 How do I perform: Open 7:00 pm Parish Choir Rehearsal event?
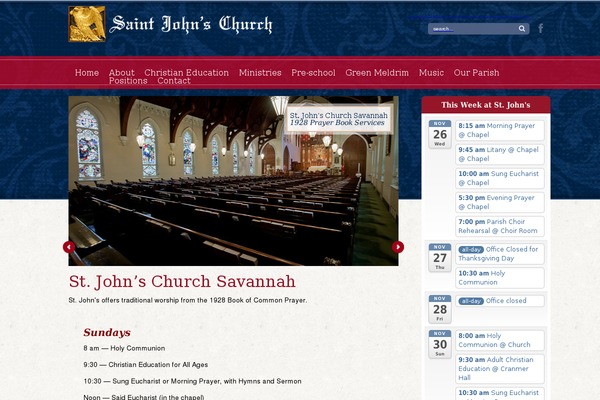tap(499, 226)
